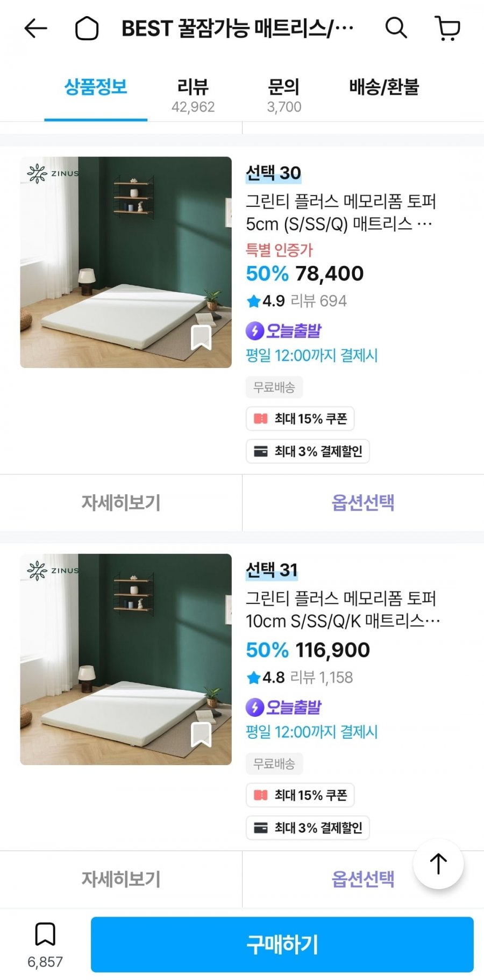Tap the 최대 15% 쿠폰 badge under 선택 30

pos(300,419)
